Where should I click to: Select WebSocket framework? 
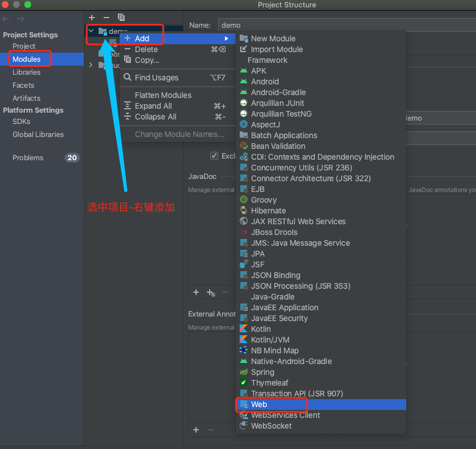click(321, 426)
